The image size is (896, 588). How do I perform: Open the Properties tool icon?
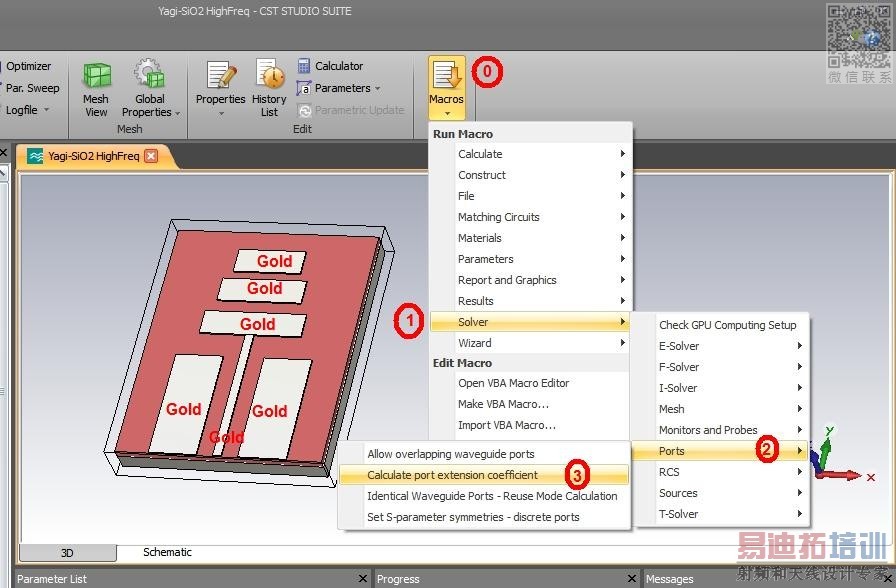click(220, 76)
